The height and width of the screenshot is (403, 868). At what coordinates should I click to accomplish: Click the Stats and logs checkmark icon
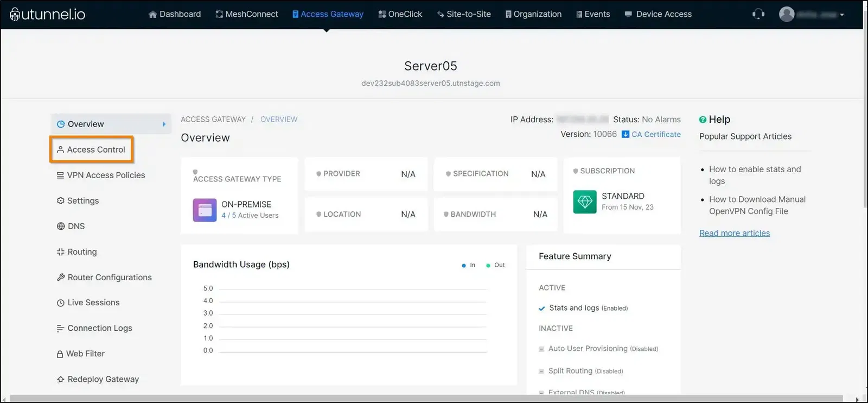click(541, 308)
